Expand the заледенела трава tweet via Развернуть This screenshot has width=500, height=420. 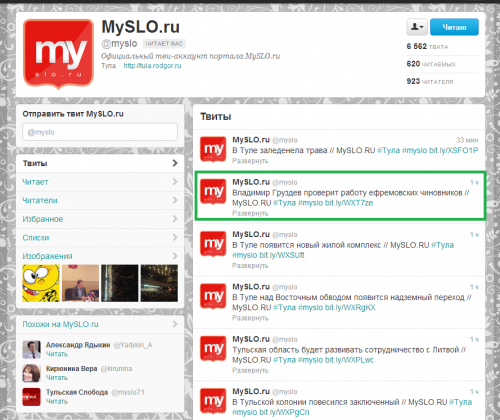tap(250, 161)
